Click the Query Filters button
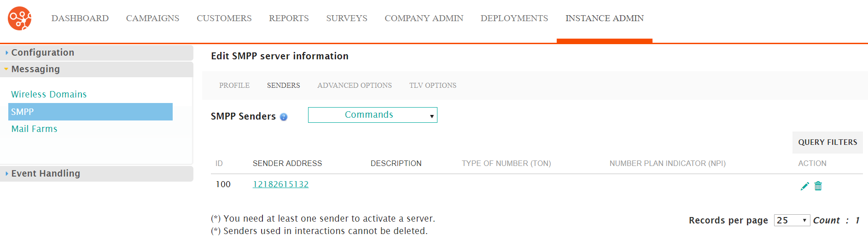 (827, 143)
